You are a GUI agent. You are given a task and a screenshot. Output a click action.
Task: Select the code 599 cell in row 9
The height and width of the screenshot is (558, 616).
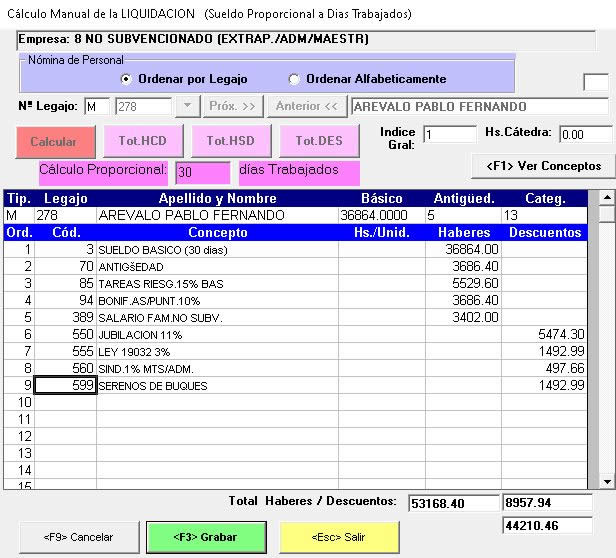tap(66, 386)
